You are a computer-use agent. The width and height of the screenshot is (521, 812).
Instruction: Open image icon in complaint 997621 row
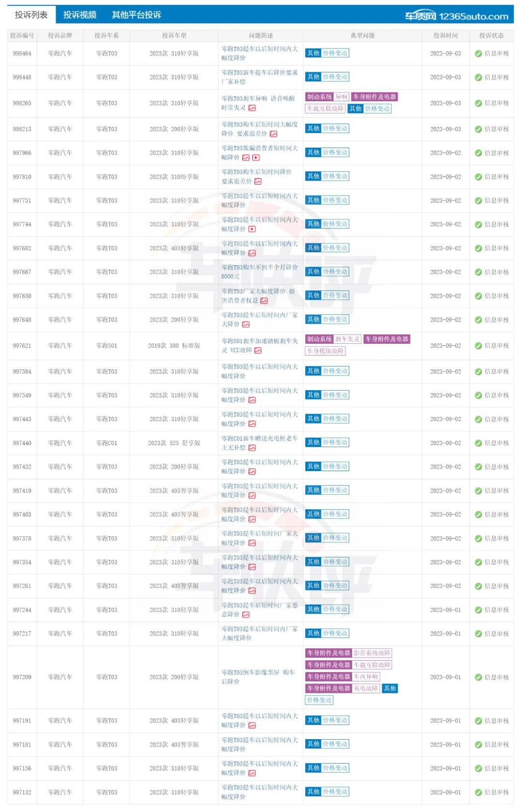tap(258, 351)
